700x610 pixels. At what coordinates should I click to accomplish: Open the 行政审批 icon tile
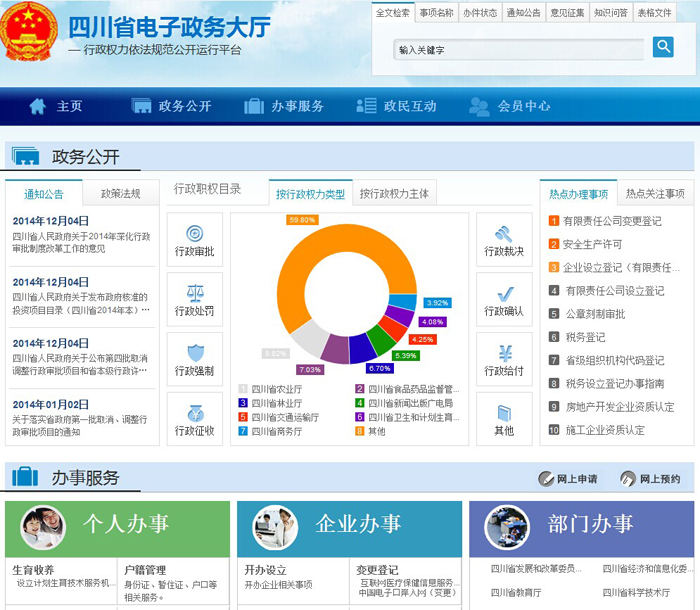pyautogui.click(x=194, y=240)
